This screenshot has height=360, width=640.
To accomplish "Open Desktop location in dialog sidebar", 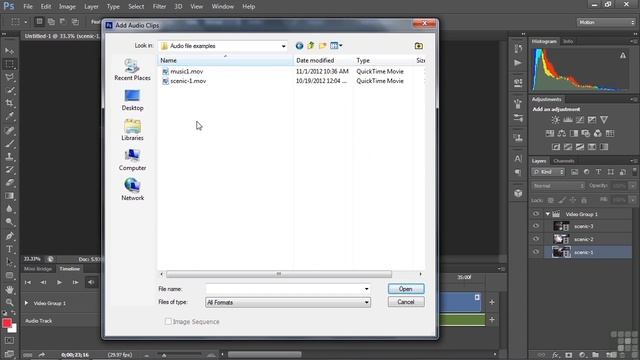I will pyautogui.click(x=132, y=100).
